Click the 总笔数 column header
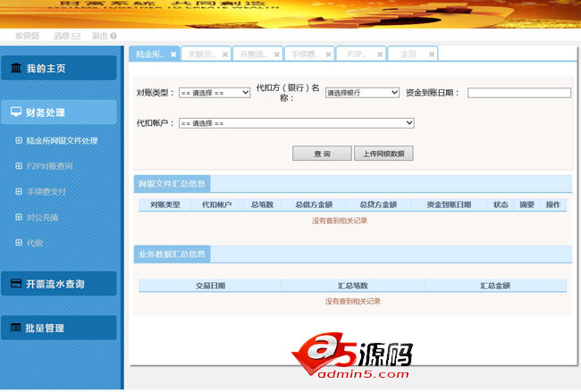This screenshot has height=392, width=581. coord(262,204)
